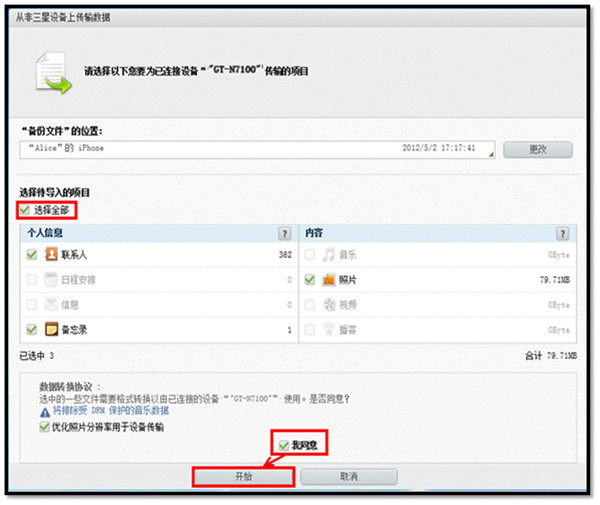Click the Contacts (联系人) icon
This screenshot has height=505, width=600.
click(x=51, y=254)
